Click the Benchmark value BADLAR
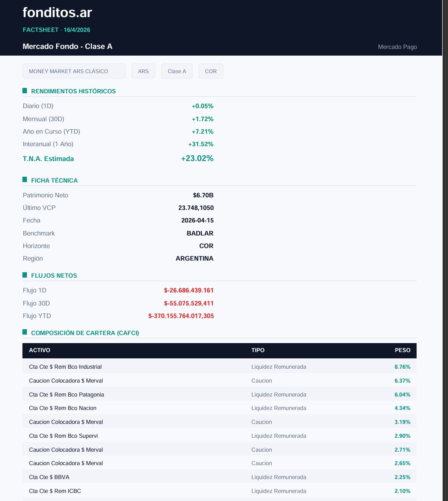Image resolution: width=448 pixels, height=501 pixels. pos(200,233)
